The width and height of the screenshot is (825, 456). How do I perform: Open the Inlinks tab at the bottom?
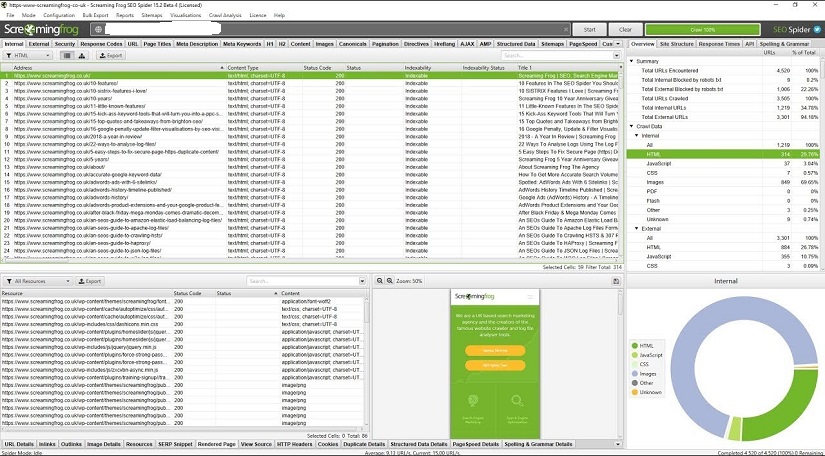tap(47, 444)
